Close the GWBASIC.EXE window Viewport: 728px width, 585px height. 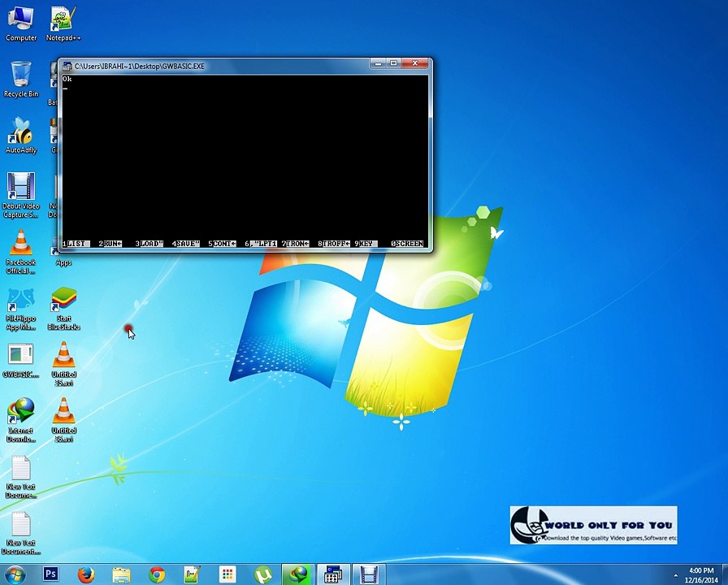[x=415, y=63]
